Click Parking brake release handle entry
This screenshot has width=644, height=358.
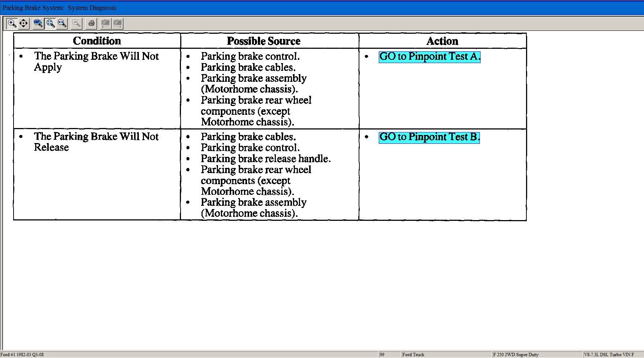(265, 159)
